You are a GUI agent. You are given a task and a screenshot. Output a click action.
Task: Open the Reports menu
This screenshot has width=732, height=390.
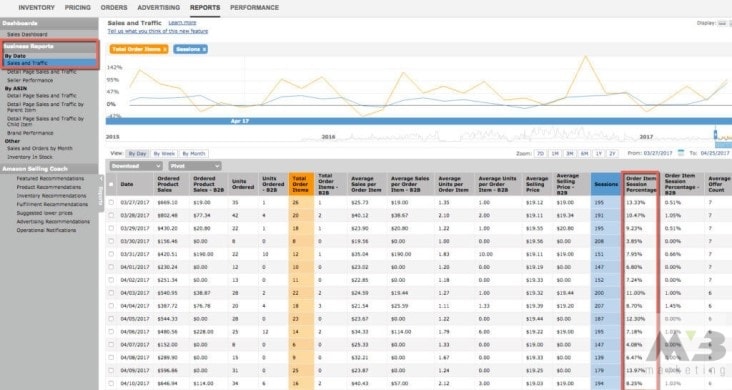[x=205, y=7]
